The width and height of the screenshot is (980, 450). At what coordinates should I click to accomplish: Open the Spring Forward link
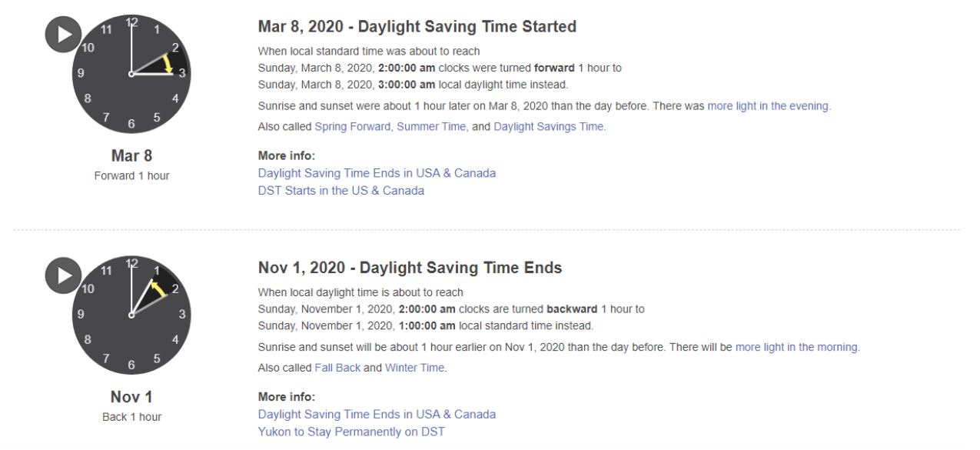tap(351, 126)
